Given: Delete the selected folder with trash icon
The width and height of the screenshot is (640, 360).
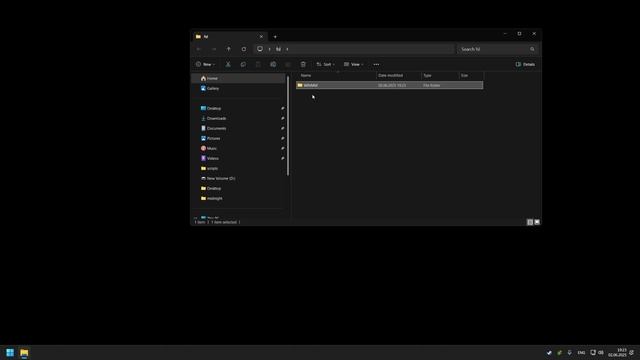Looking at the screenshot, I should pos(303,64).
